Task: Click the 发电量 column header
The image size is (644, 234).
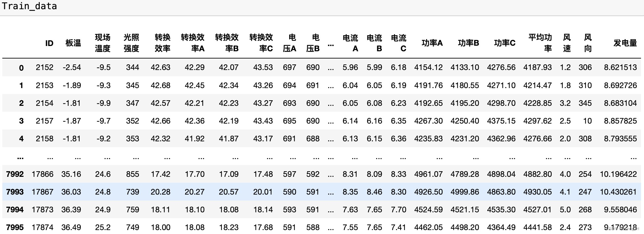Action: tap(625, 43)
